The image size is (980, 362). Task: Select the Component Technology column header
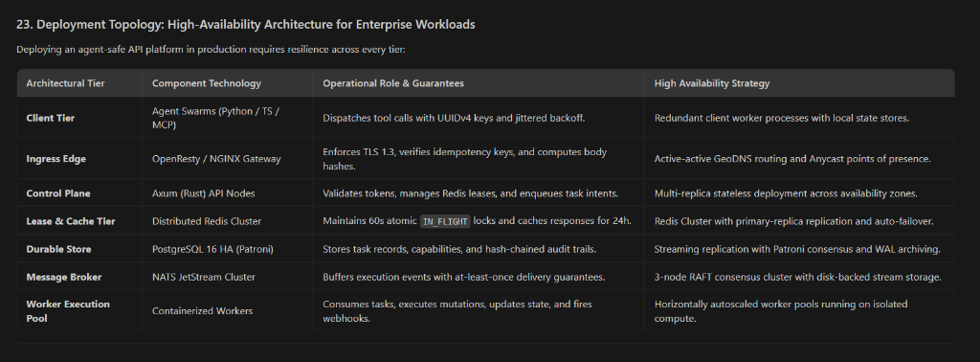pos(207,83)
